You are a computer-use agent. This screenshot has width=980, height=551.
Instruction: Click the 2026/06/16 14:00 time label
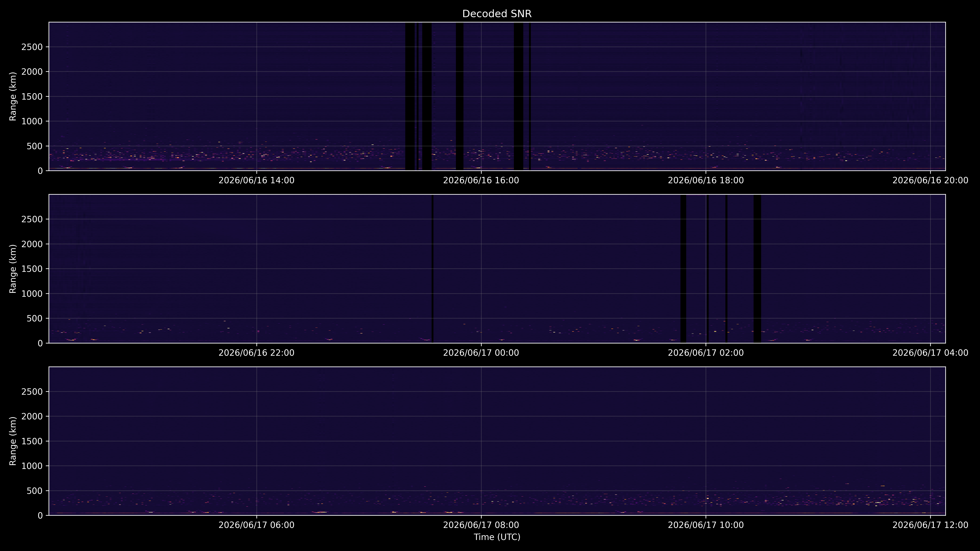(256, 180)
